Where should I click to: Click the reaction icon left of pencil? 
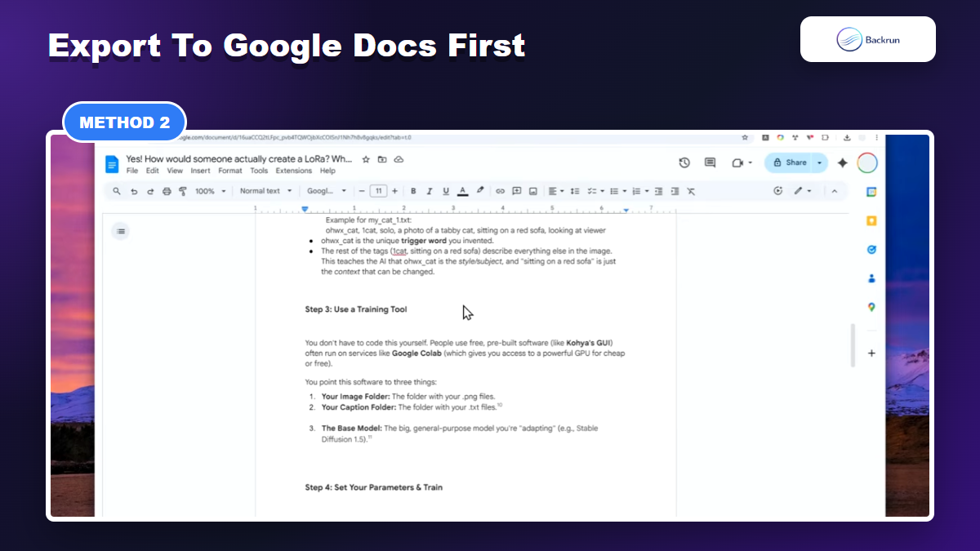click(777, 191)
